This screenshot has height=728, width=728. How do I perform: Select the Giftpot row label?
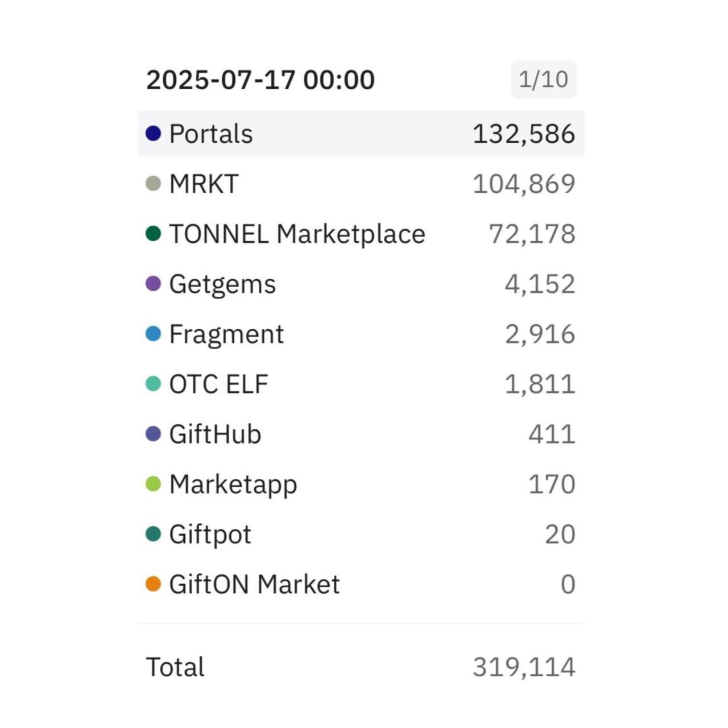[210, 535]
